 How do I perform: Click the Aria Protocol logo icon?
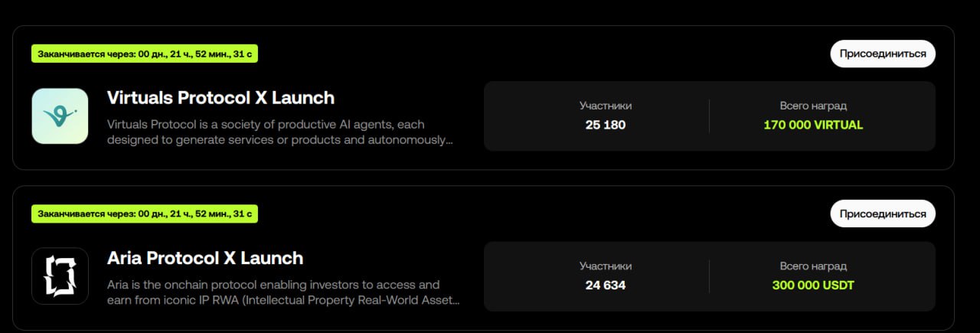click(x=60, y=276)
